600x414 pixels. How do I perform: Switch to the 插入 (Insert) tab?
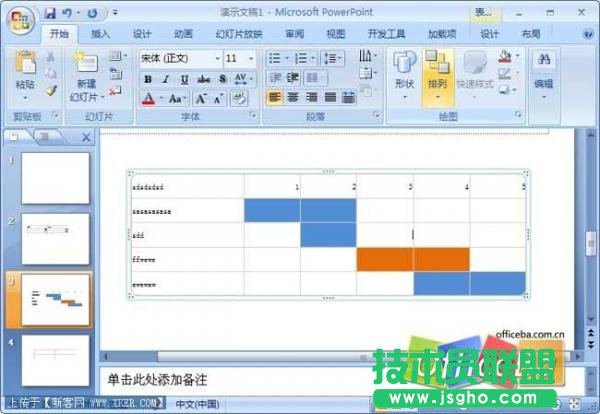tap(100, 34)
